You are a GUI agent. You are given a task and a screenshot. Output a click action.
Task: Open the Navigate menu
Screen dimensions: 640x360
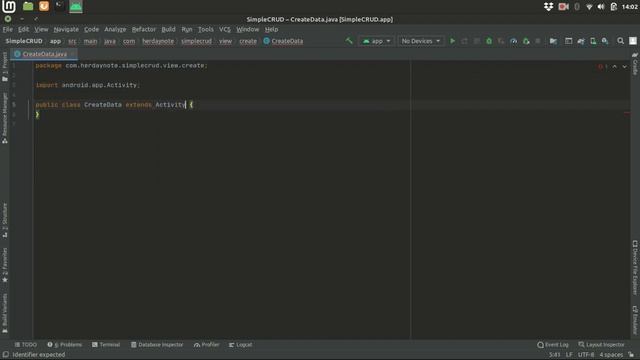66,29
